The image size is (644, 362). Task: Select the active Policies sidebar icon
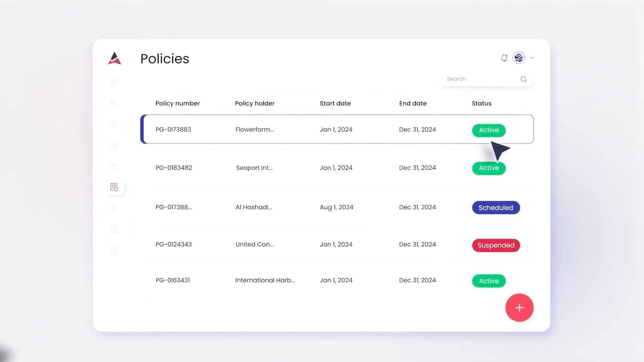click(114, 187)
